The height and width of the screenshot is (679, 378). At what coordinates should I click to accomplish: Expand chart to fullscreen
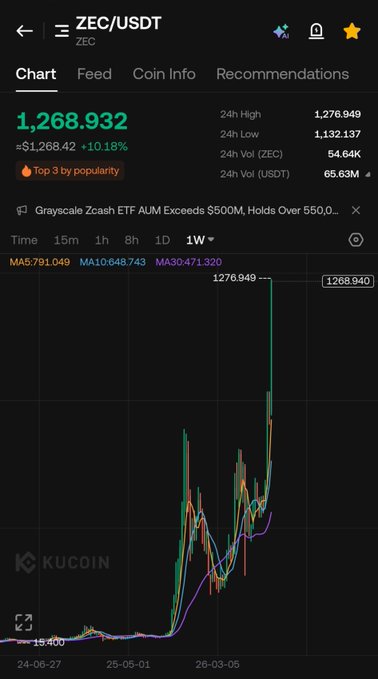(x=24, y=622)
